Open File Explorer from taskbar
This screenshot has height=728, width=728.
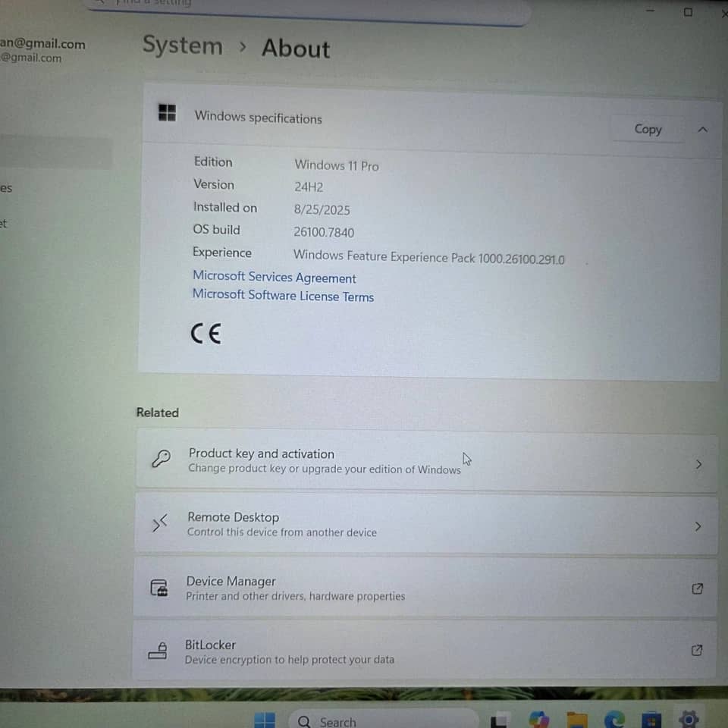pyautogui.click(x=576, y=720)
